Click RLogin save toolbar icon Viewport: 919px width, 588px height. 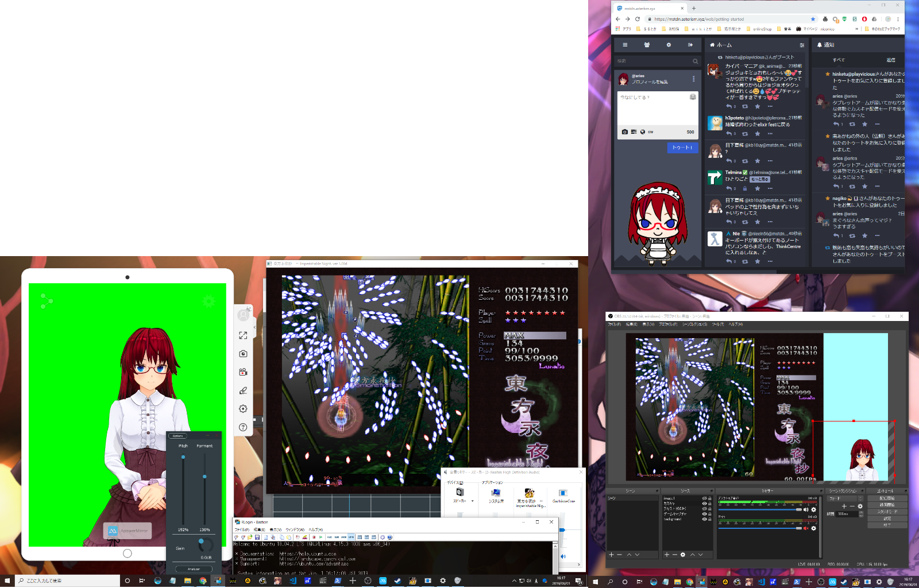(257, 537)
